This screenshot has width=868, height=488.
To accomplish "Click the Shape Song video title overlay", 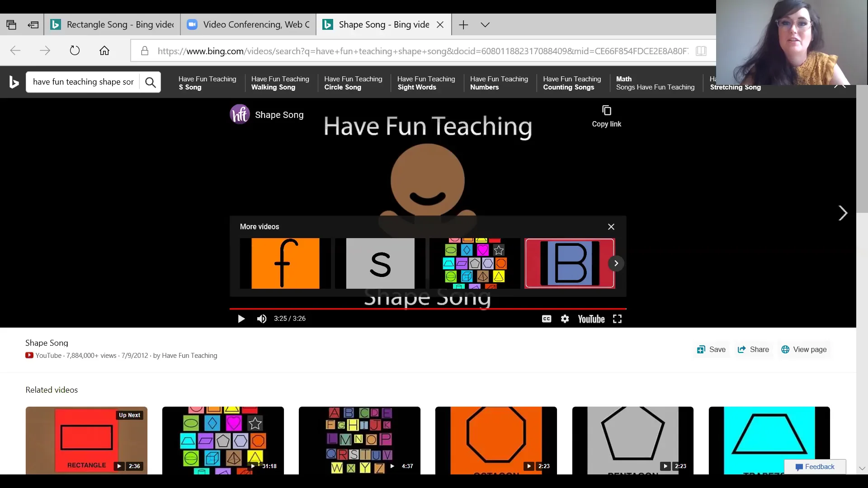I will [279, 115].
